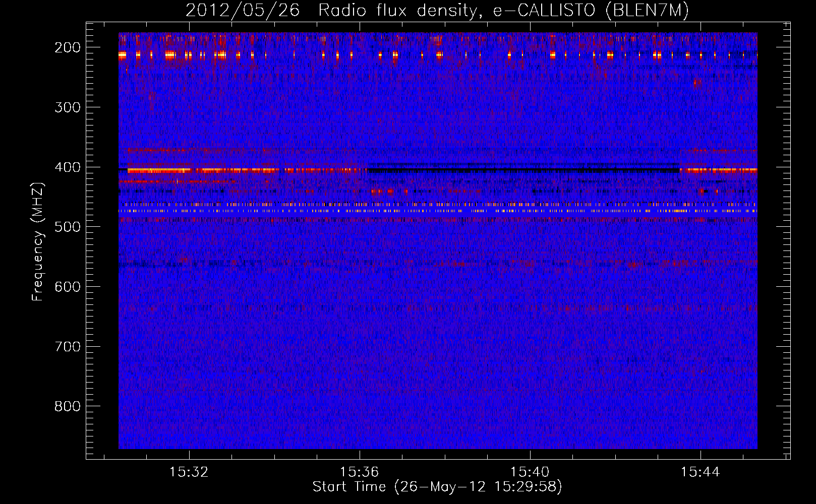
Task: Click the spectrogram plot area
Action: [x=438, y=241]
